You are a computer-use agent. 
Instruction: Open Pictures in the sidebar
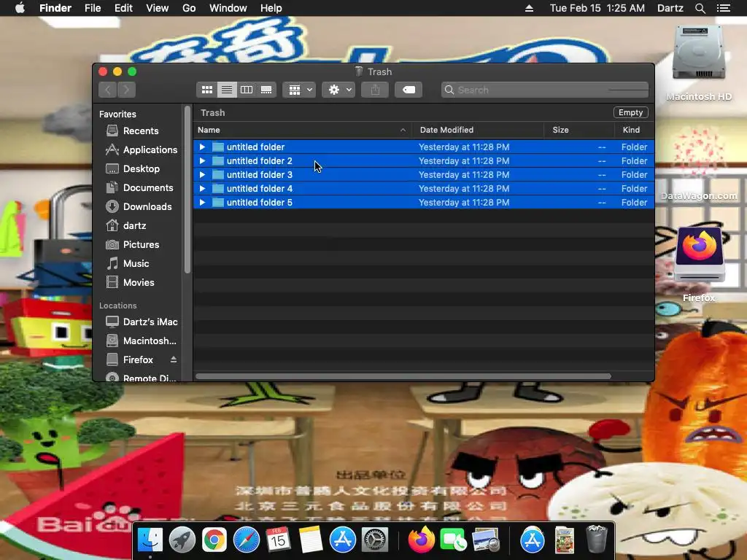pos(133,245)
